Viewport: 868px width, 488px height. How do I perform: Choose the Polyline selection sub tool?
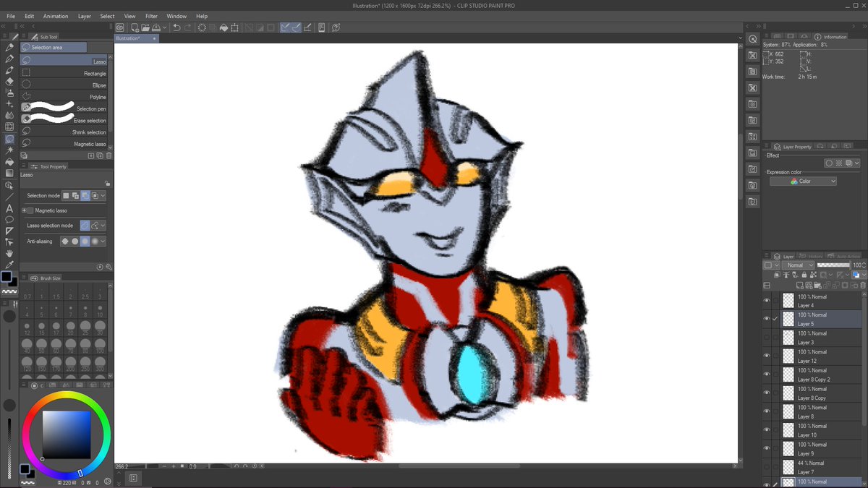pyautogui.click(x=64, y=97)
